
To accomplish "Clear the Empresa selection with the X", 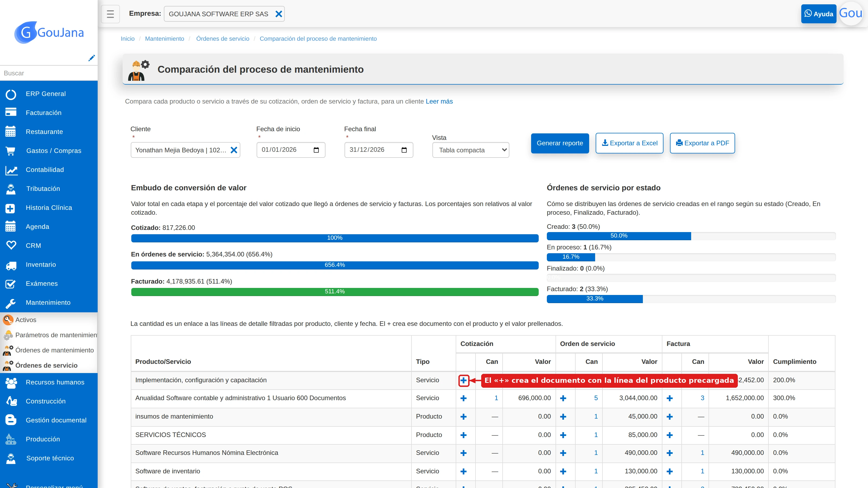I will 279,14.
